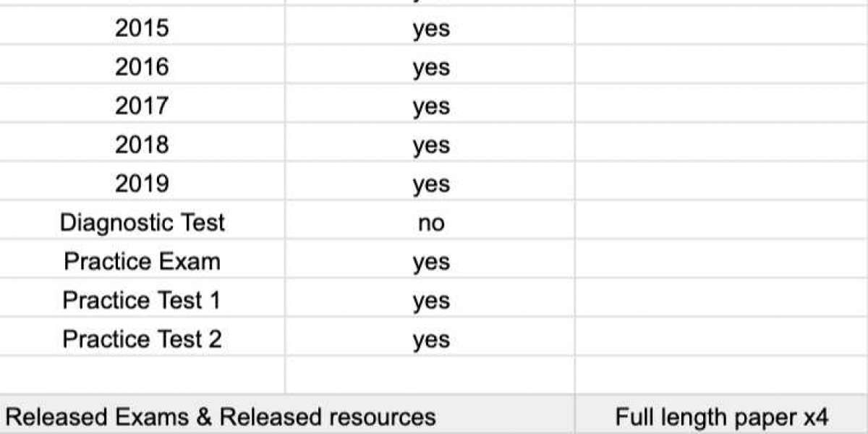
Task: Select the "yes" value for Practice Test 1
Action: pyautogui.click(x=430, y=301)
